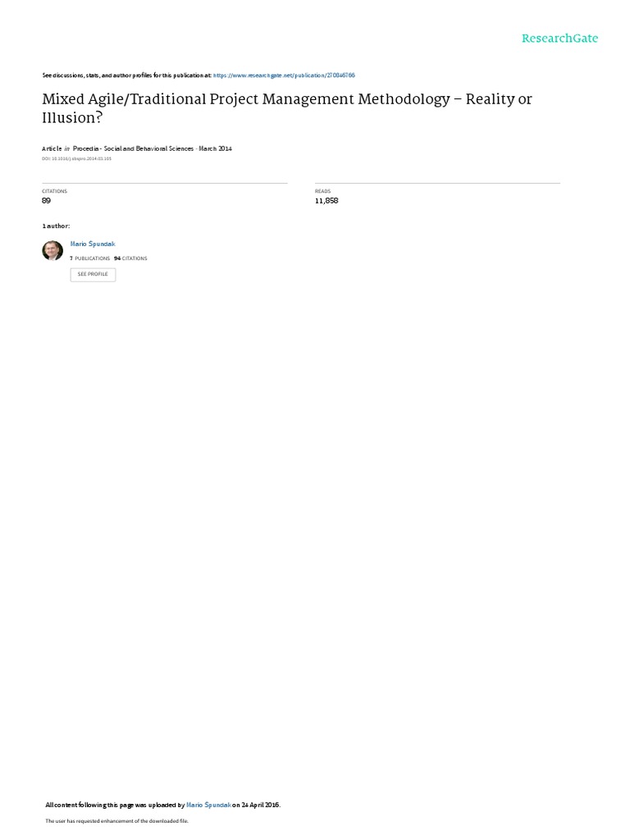Click the DOI line under the journal
The height and width of the screenshot is (840, 630).
76,158
